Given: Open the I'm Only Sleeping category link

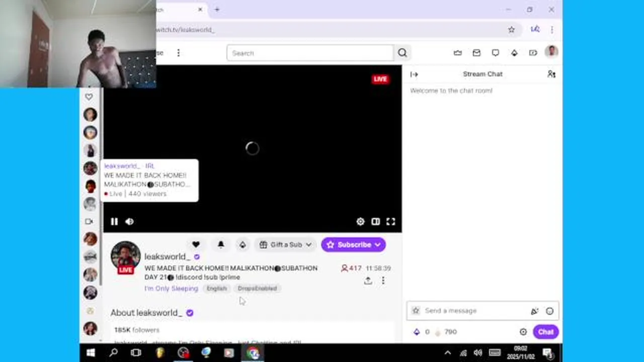Looking at the screenshot, I should (x=171, y=288).
